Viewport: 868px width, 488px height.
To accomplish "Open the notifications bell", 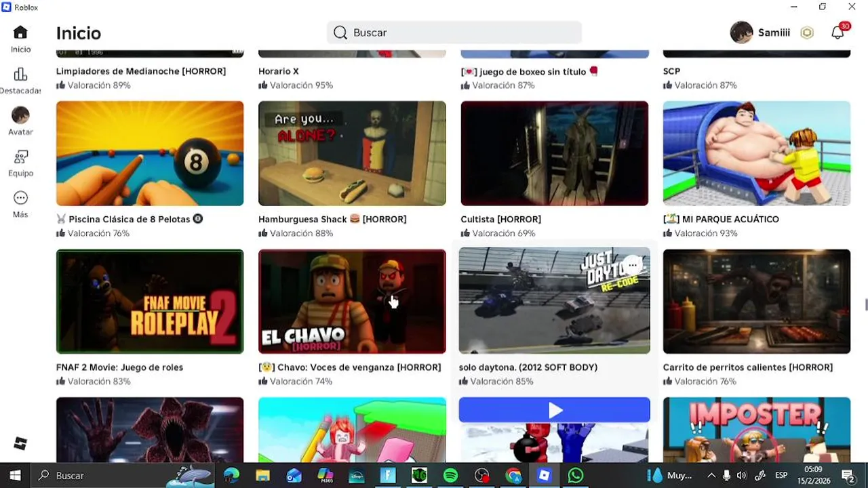I will click(x=837, y=33).
